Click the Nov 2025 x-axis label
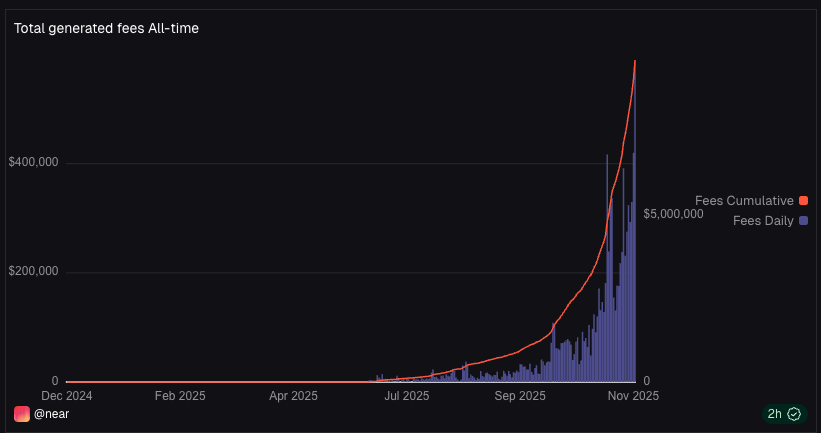This screenshot has width=821, height=433. point(632,396)
